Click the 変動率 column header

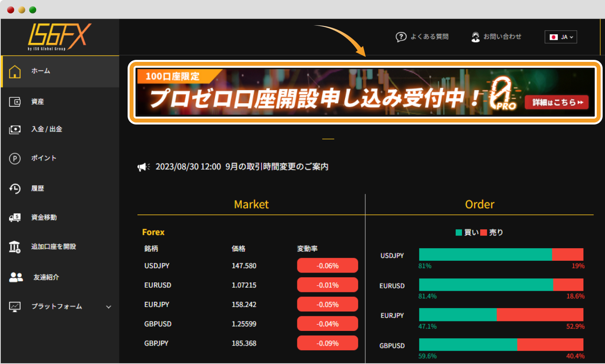coord(307,249)
